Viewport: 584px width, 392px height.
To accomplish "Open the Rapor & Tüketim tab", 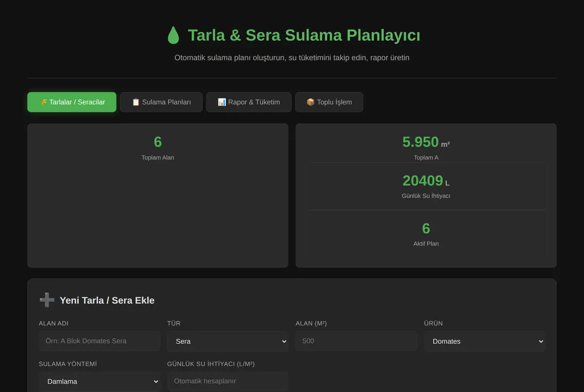I will (x=249, y=102).
